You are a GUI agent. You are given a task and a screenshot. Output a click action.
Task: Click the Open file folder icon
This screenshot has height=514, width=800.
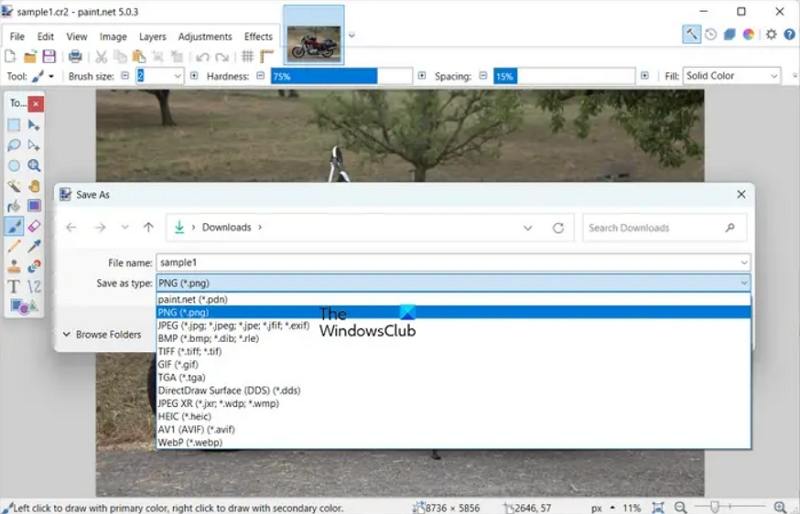point(30,56)
